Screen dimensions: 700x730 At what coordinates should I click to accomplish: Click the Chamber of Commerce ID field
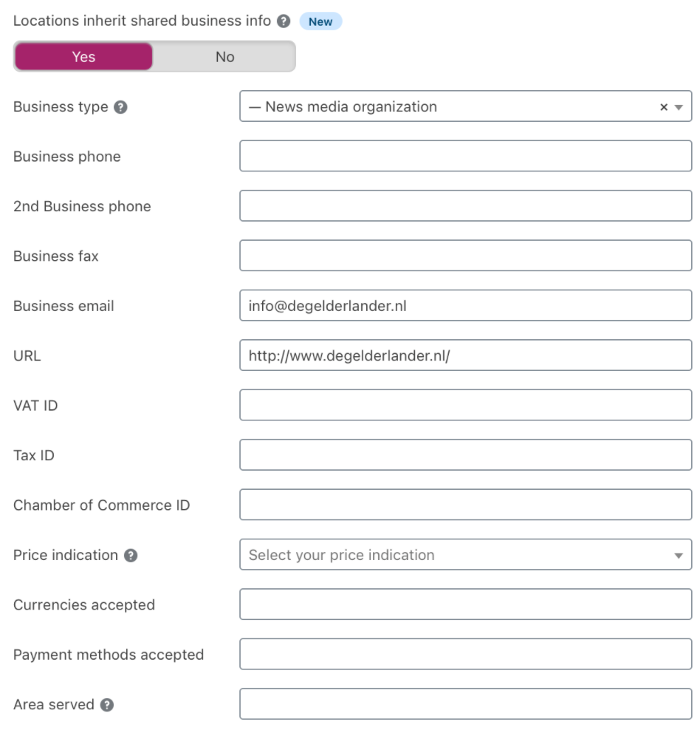[465, 505]
